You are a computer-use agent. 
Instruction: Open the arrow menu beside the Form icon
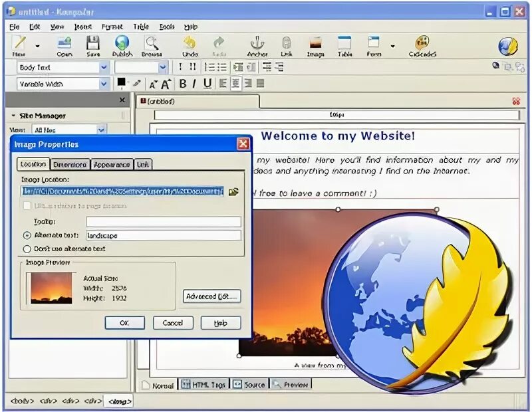click(392, 46)
